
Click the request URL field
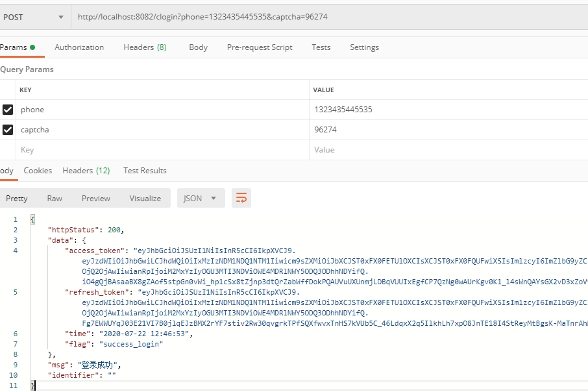[325, 17]
